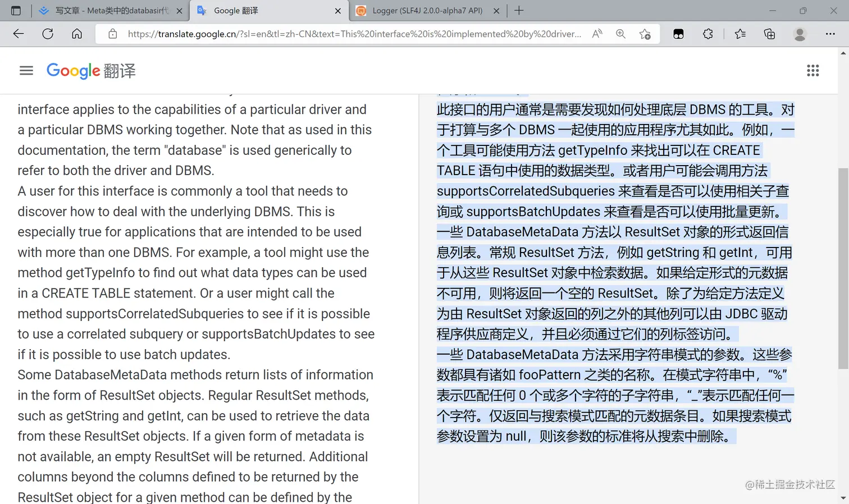This screenshot has width=849, height=504.
Task: Click the translated line starting 此接口的用户
Action: coord(615,109)
